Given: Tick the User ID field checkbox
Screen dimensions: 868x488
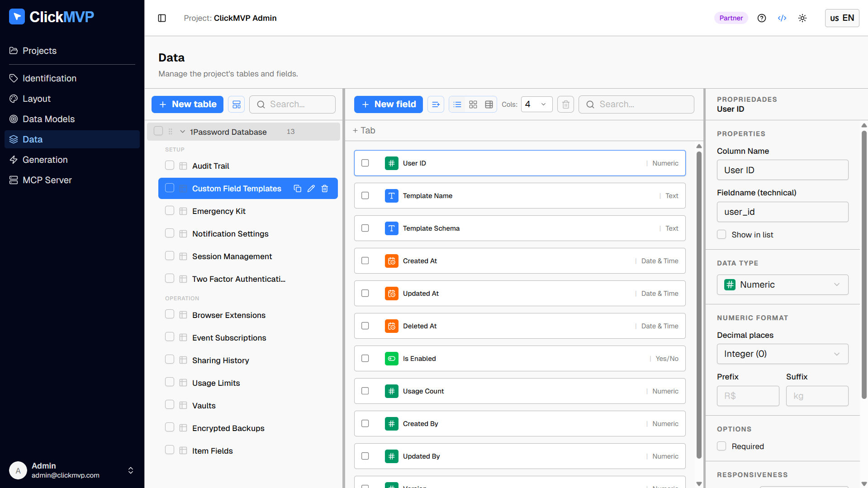Looking at the screenshot, I should click(x=365, y=163).
